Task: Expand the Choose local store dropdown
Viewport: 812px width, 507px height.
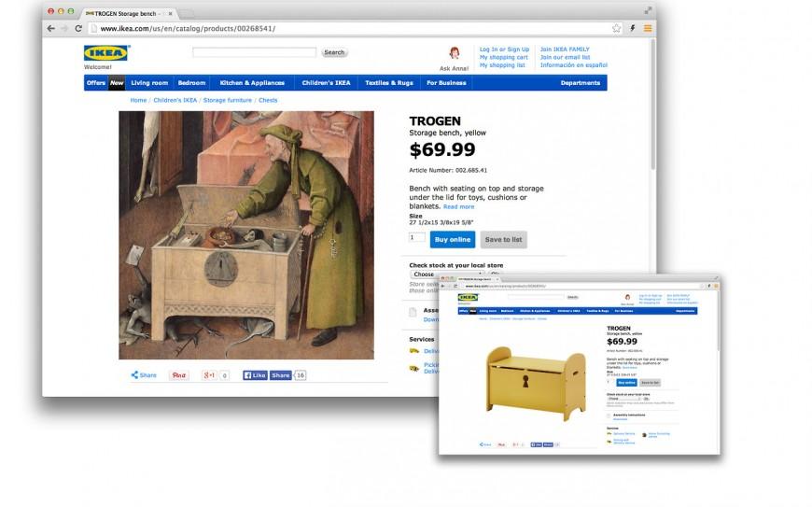Action: pos(447,274)
